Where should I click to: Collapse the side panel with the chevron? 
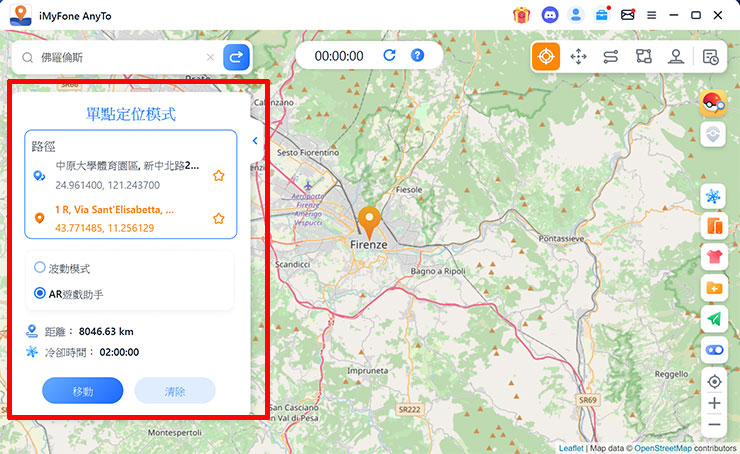click(255, 141)
